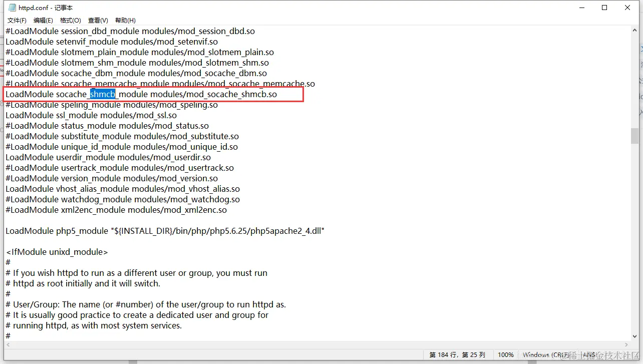Click the line #LoadModule version_module
This screenshot has width=643, height=364.
click(112, 178)
